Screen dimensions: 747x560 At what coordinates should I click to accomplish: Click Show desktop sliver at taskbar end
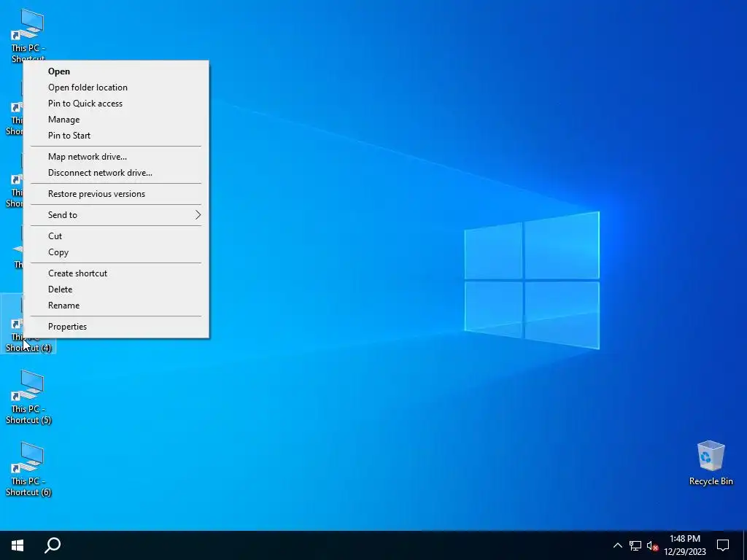(745, 545)
